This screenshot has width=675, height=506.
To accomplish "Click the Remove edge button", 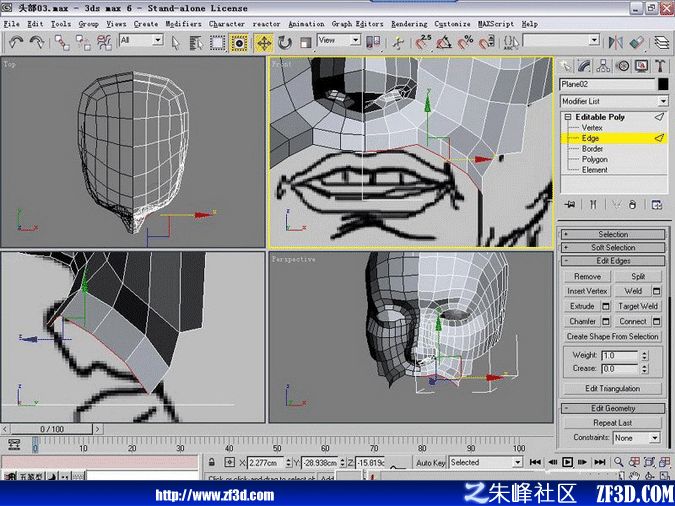I will click(x=587, y=276).
